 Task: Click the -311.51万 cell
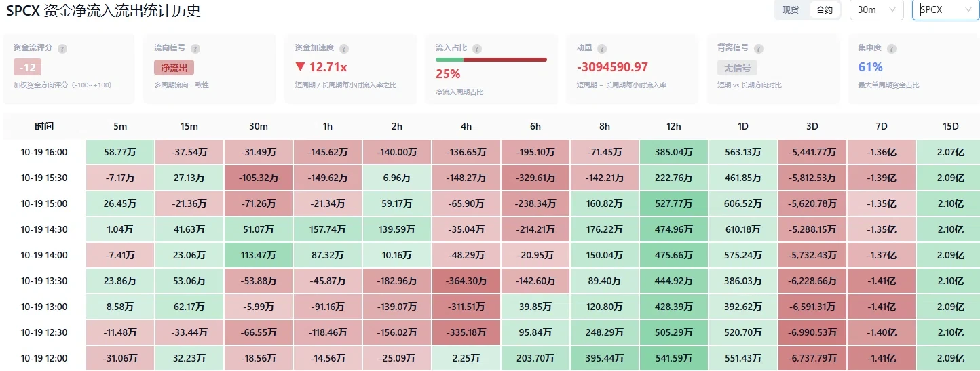[x=466, y=307]
